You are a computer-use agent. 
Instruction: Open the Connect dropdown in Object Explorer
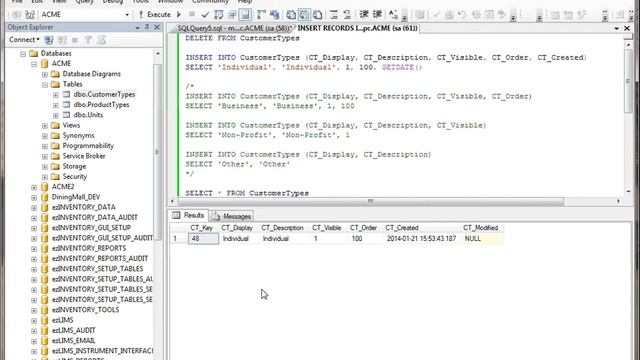tap(24, 40)
